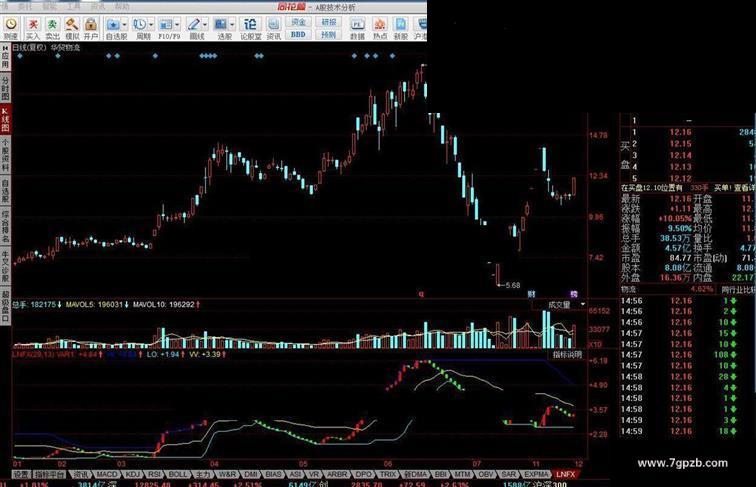Click the 总手: 182175 volume label
Image resolution: width=756 pixels, height=487 pixels.
pyautogui.click(x=37, y=305)
